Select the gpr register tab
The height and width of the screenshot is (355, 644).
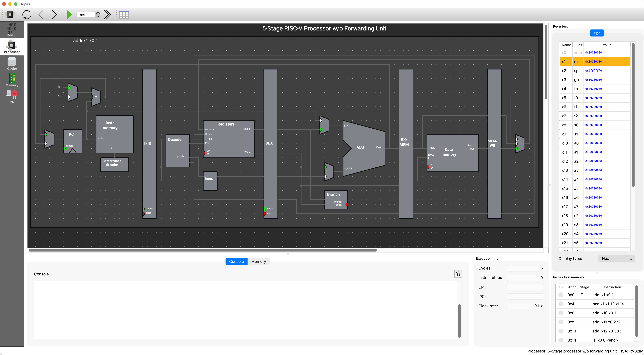[x=597, y=33]
